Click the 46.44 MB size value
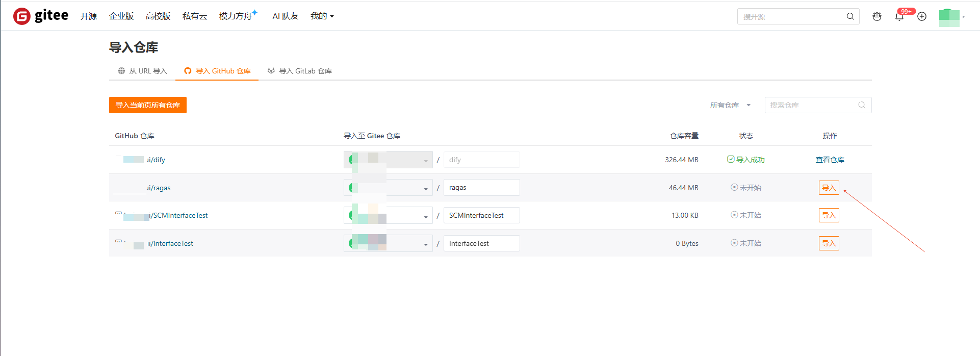 click(683, 188)
